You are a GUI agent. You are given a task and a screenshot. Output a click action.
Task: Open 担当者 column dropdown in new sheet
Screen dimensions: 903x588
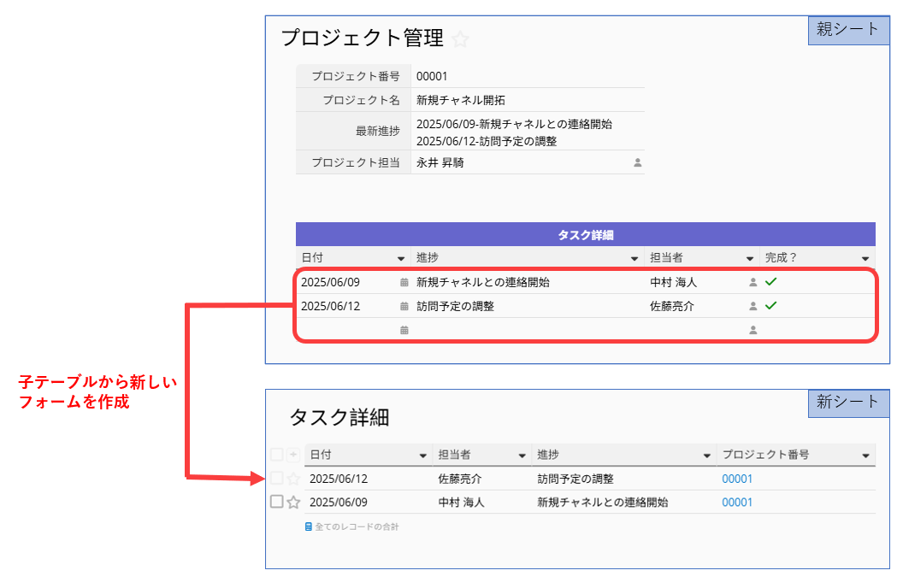coord(521,456)
